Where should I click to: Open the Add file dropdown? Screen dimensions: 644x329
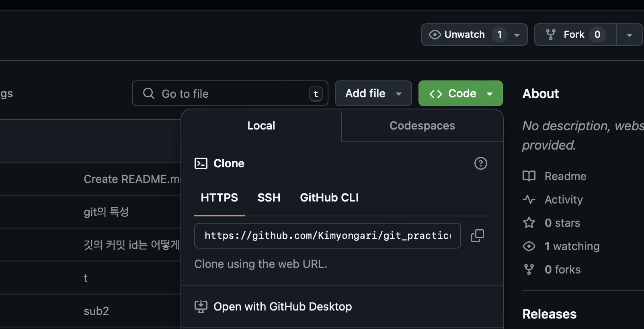pyautogui.click(x=373, y=93)
